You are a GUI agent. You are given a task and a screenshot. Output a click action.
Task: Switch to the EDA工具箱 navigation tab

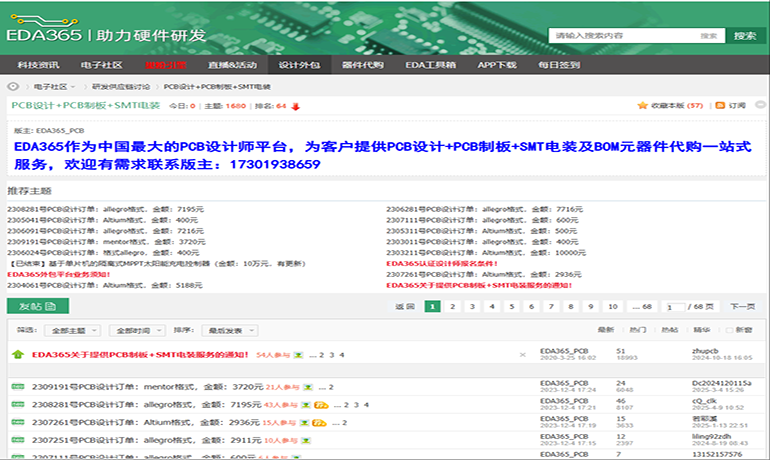(430, 65)
